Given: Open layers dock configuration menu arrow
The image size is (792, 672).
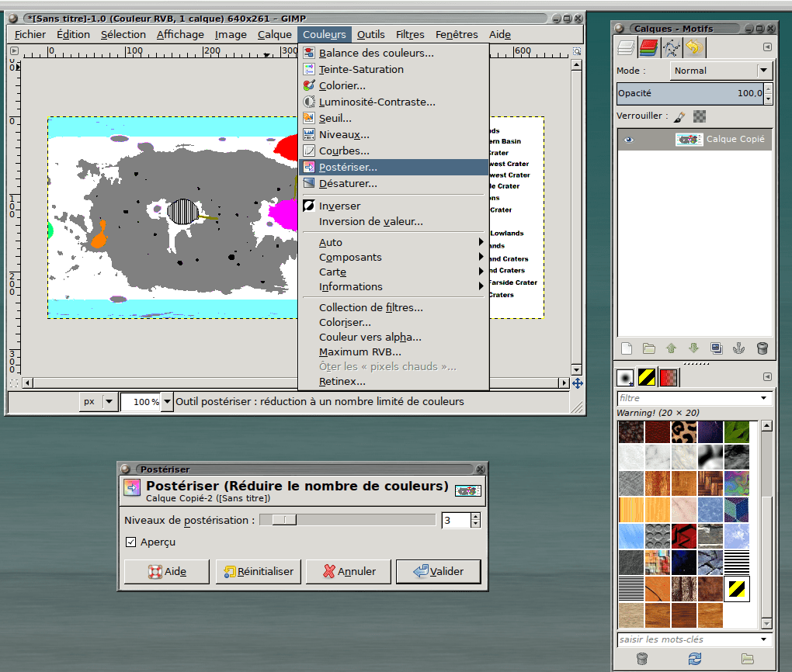Looking at the screenshot, I should (x=767, y=47).
